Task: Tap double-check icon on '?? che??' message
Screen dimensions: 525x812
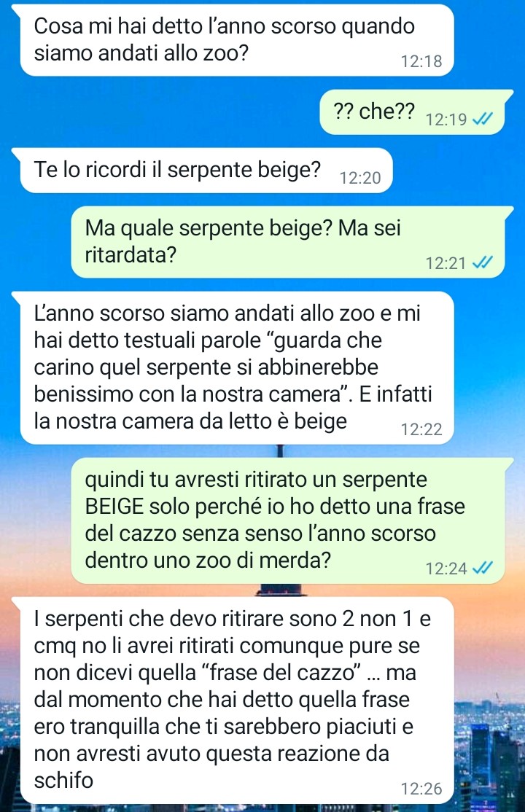Action: pos(483,119)
